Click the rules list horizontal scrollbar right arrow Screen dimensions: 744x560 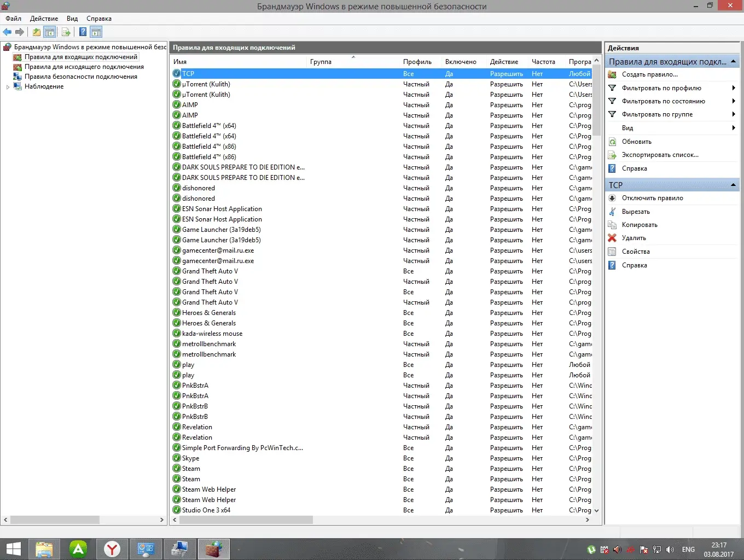pos(588,520)
